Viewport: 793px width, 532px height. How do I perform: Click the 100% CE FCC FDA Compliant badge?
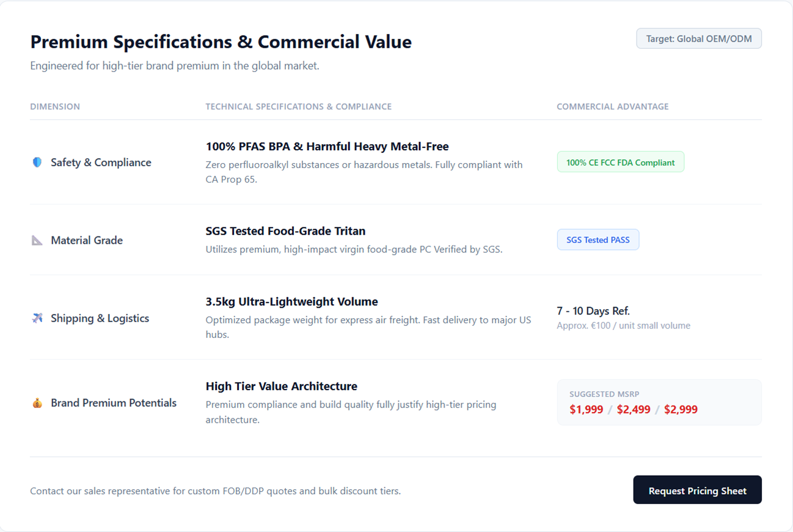[620, 162]
